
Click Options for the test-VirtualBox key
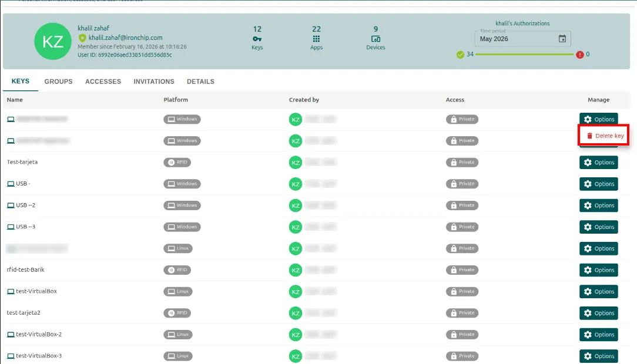tap(598, 291)
